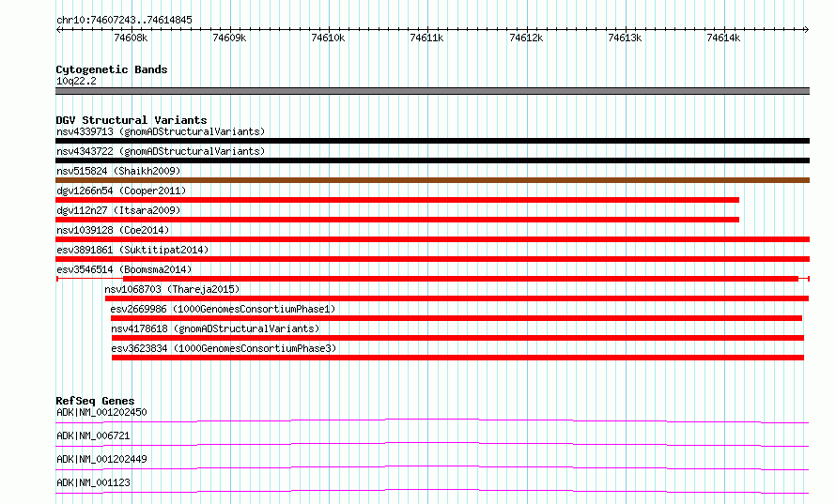836x504 pixels.
Task: Open variant esv3623834 (1000GenomesConsortiumPhase3) label
Action: pos(224,348)
